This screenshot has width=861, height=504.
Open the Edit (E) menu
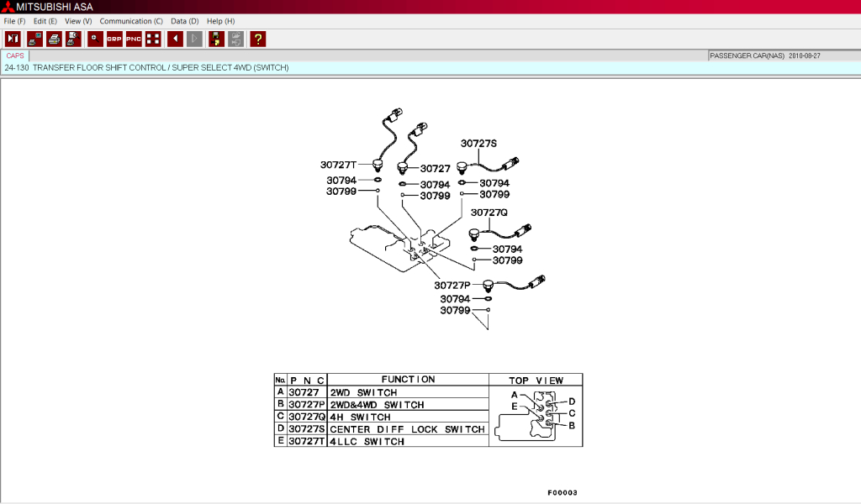point(45,21)
